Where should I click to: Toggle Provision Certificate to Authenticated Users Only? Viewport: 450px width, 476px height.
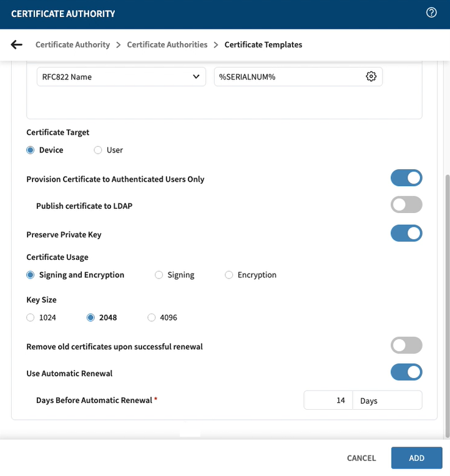point(406,179)
